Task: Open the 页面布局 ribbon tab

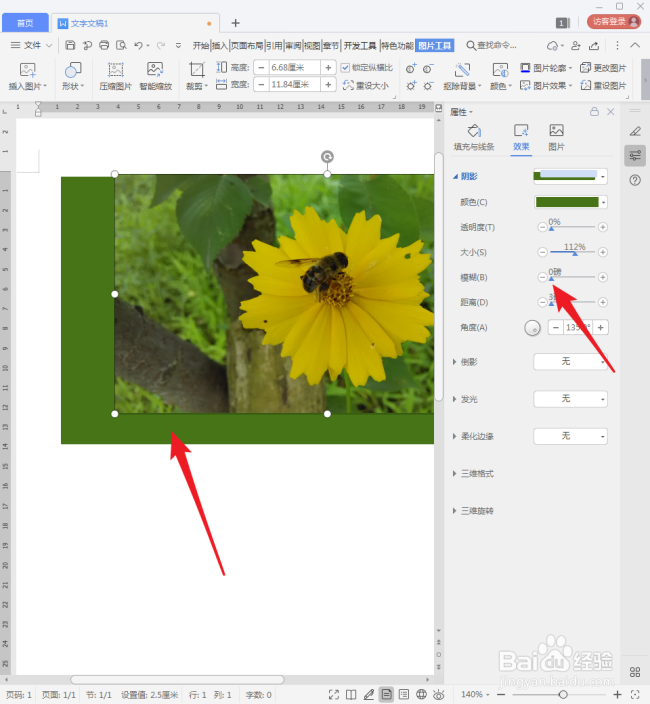Action: click(247, 45)
